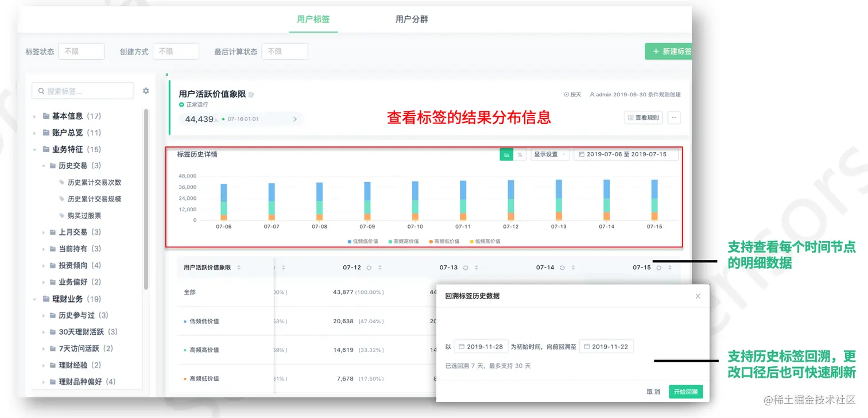Click the tag icon beside 购买过股票
This screenshot has height=418, width=868.
pyautogui.click(x=62, y=216)
